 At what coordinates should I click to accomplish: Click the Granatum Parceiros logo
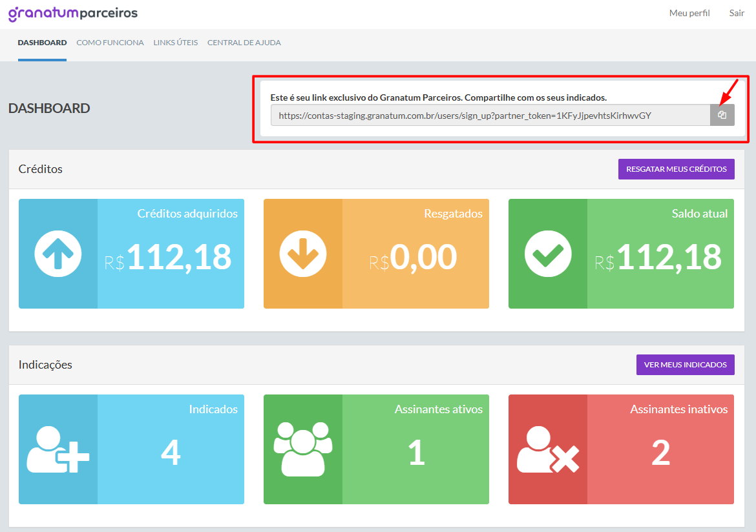pos(73,14)
